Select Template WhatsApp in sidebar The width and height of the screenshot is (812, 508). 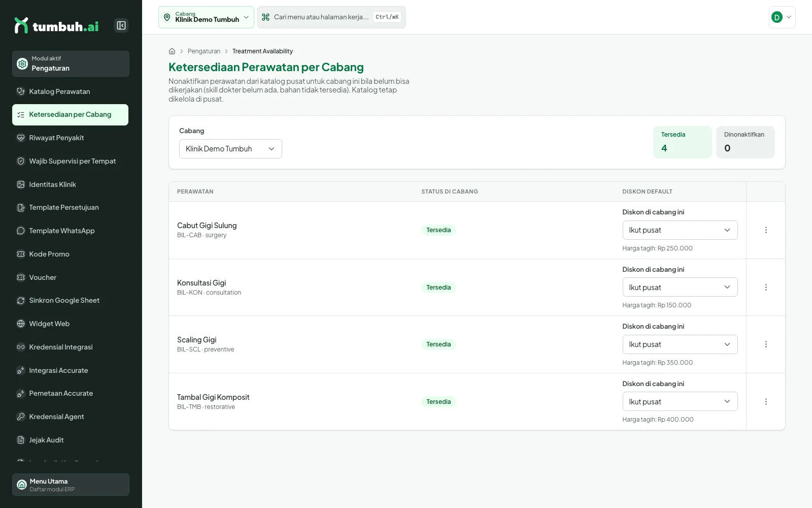point(71,231)
